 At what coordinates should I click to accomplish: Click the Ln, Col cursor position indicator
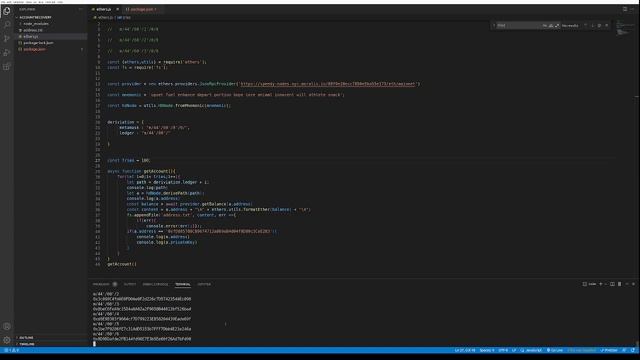(465, 350)
